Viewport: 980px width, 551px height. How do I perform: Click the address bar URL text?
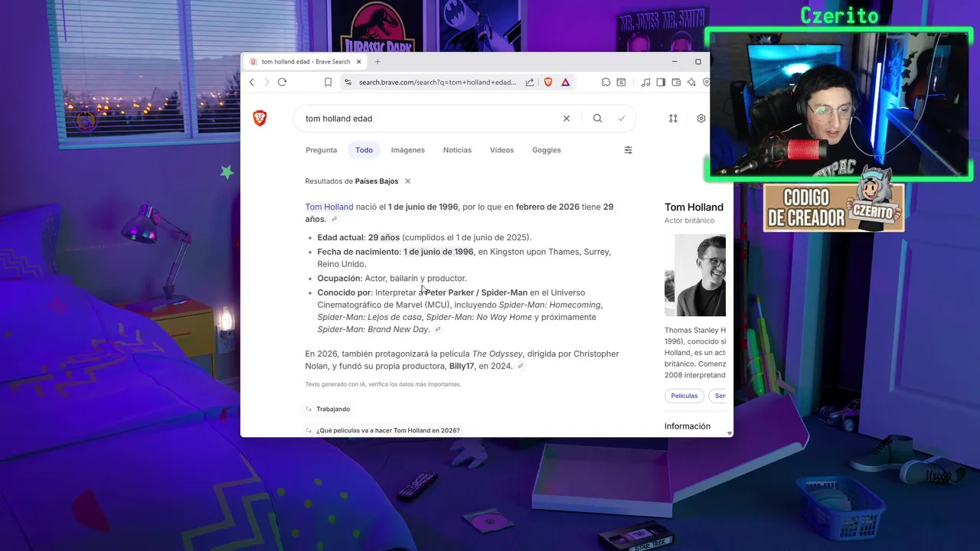click(438, 82)
